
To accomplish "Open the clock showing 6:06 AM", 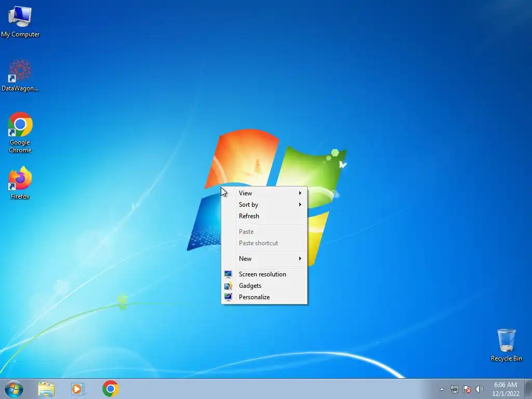I will [505, 389].
